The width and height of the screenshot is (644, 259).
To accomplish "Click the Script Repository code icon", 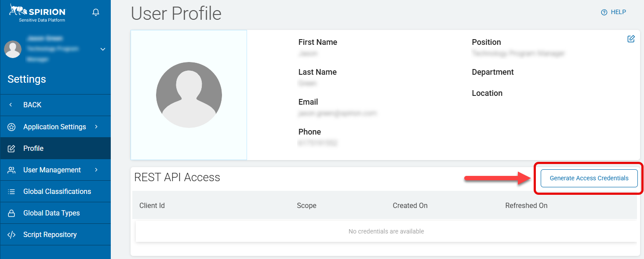I will pyautogui.click(x=12, y=235).
